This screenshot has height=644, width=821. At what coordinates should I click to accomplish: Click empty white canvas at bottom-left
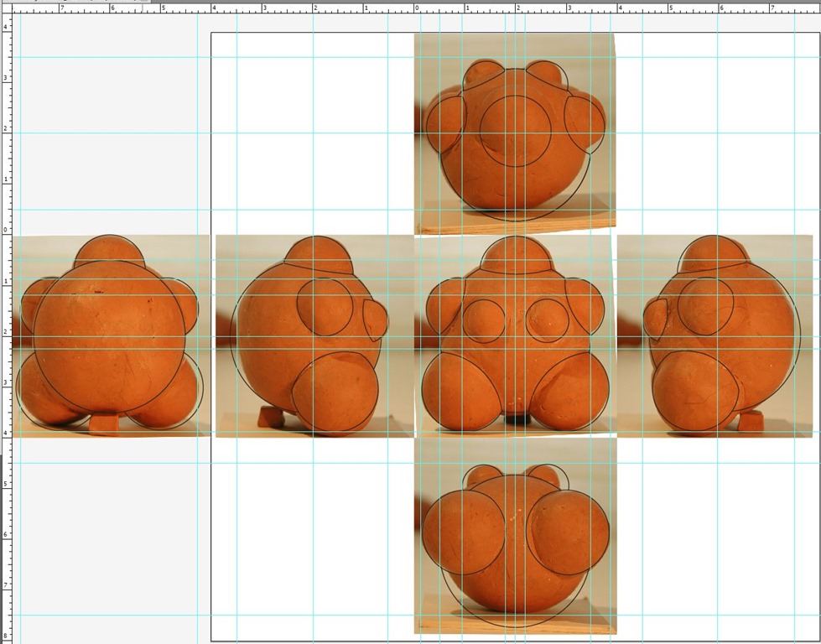pyautogui.click(x=310, y=545)
